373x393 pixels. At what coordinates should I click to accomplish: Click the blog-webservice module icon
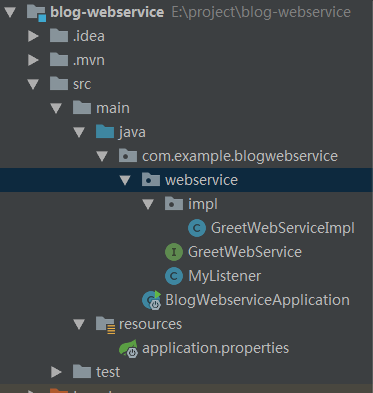coord(36,13)
